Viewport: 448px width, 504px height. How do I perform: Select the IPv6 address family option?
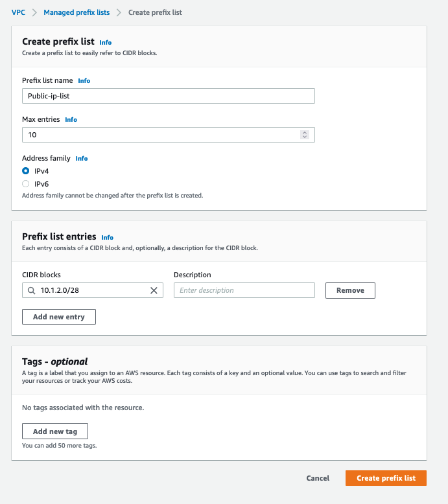26,184
